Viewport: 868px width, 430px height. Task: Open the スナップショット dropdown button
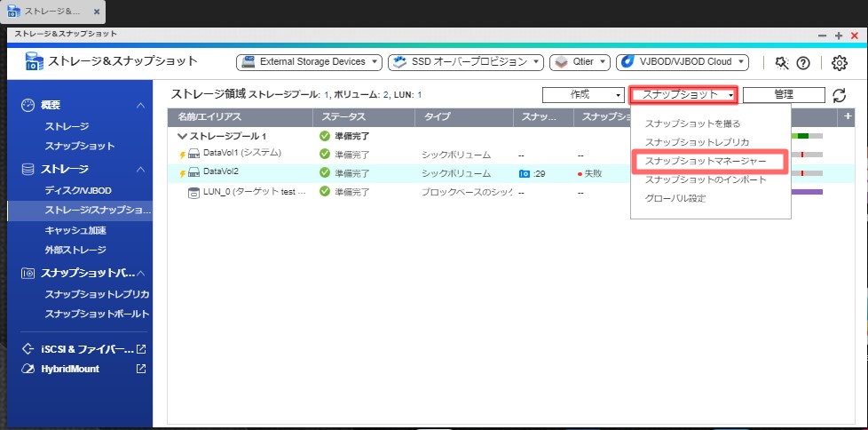[x=683, y=95]
